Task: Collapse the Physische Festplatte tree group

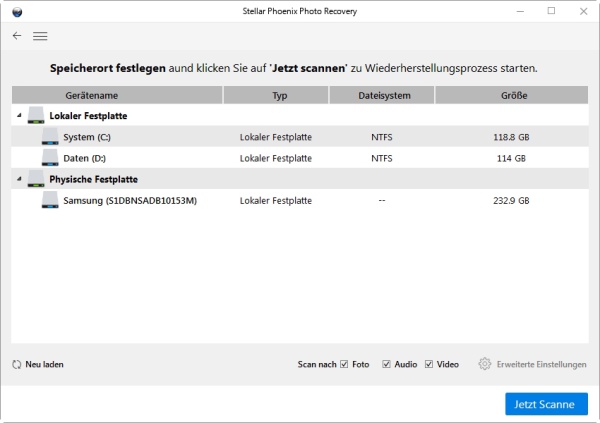Action: click(19, 179)
